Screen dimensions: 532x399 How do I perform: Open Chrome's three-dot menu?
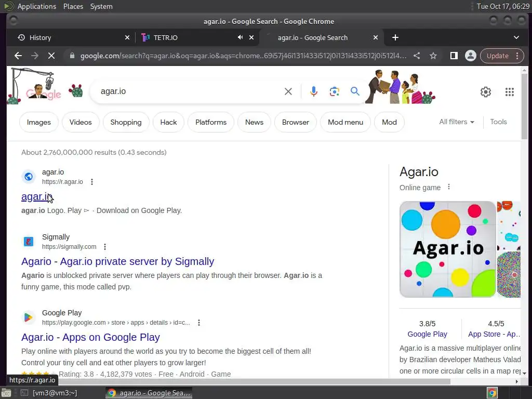click(517, 56)
